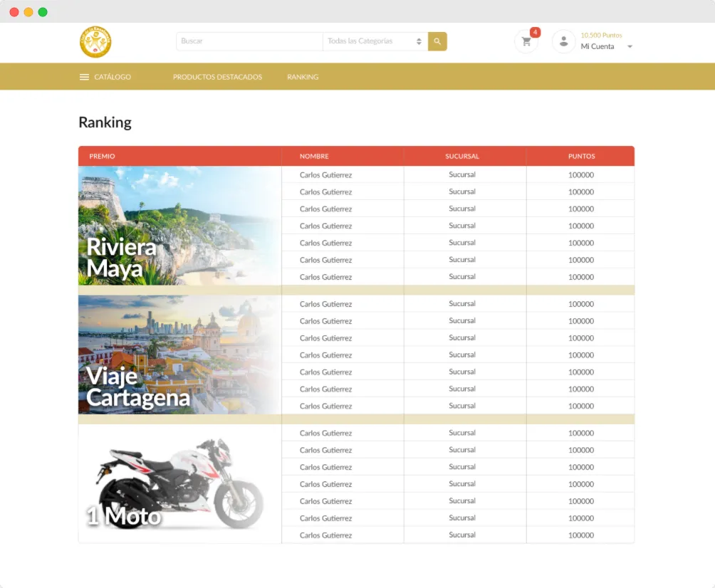Open the Ranking navigation item
This screenshot has width=715, height=588.
pos(302,77)
